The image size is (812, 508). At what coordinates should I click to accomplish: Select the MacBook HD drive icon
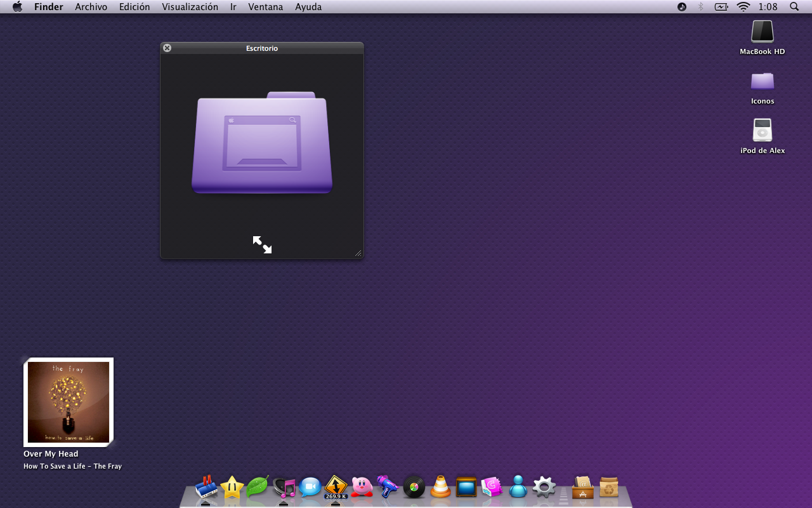763,32
